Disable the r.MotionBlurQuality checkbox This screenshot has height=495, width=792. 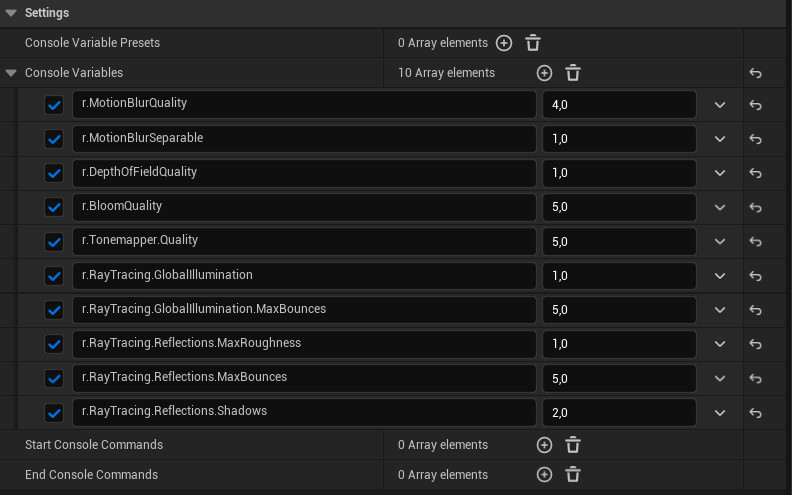point(55,105)
